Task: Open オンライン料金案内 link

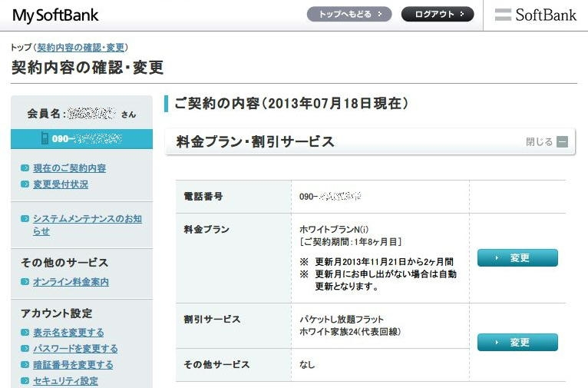Action: (x=71, y=282)
